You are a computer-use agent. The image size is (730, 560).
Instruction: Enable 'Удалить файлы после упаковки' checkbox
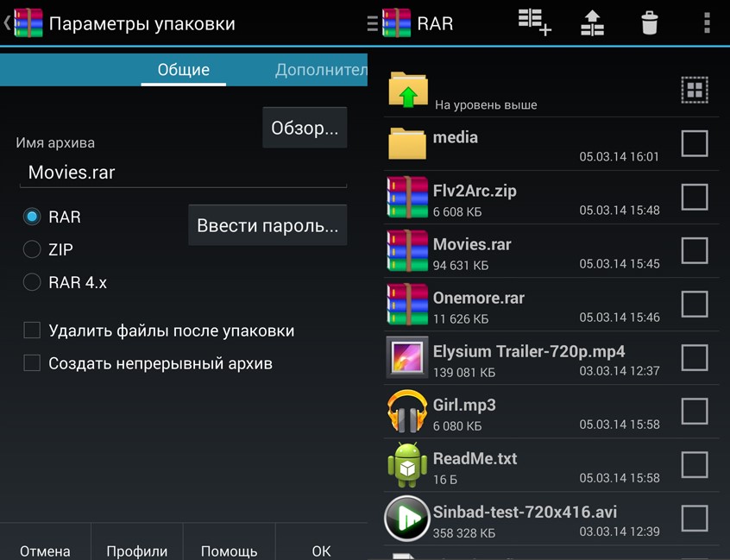(32, 330)
